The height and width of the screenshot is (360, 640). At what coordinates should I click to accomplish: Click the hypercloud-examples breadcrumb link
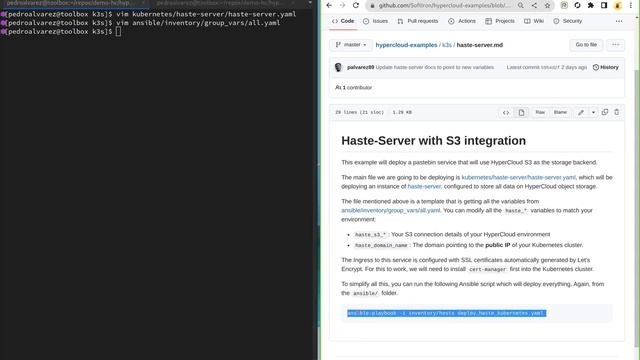406,45
